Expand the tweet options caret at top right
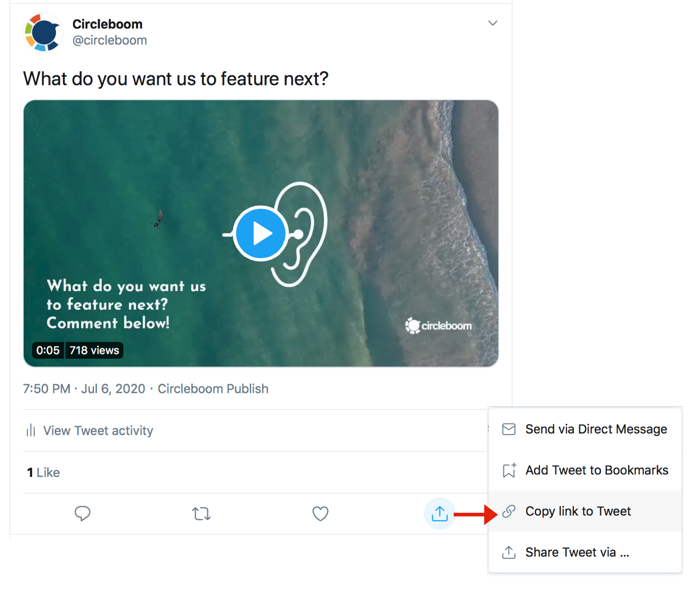Viewport: 700px width, 592px height. [493, 23]
